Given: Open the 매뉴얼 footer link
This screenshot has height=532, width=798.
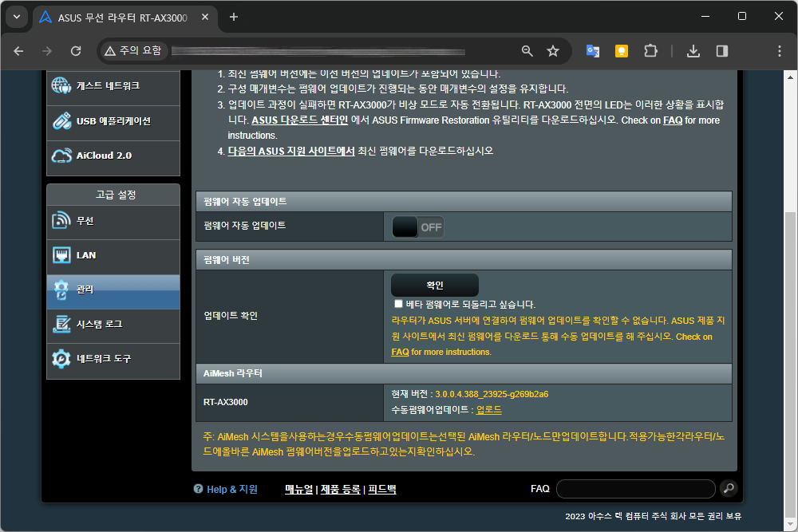Looking at the screenshot, I should [x=298, y=489].
